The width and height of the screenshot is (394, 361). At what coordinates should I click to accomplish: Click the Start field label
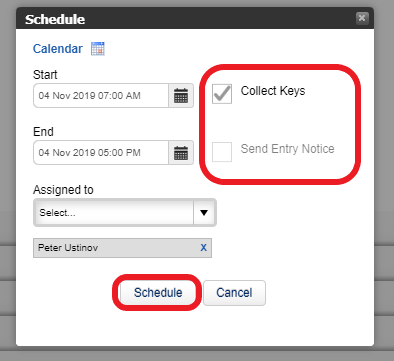45,75
